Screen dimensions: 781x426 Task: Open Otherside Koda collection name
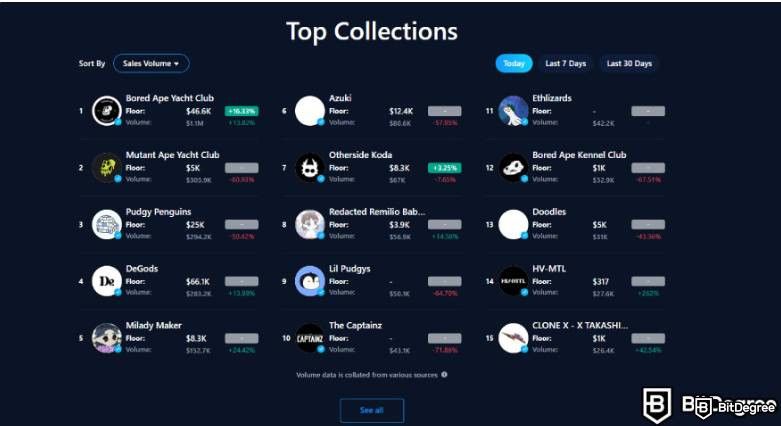tap(361, 155)
